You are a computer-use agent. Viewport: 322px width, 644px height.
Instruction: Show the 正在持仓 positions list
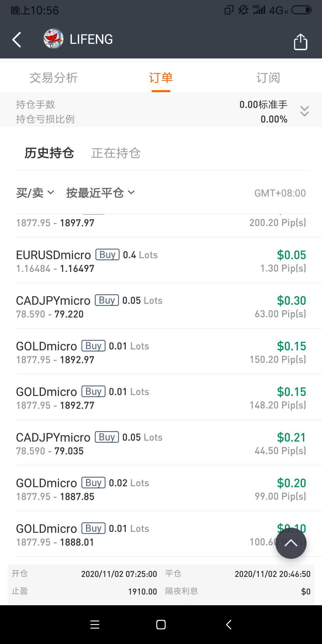pos(116,153)
